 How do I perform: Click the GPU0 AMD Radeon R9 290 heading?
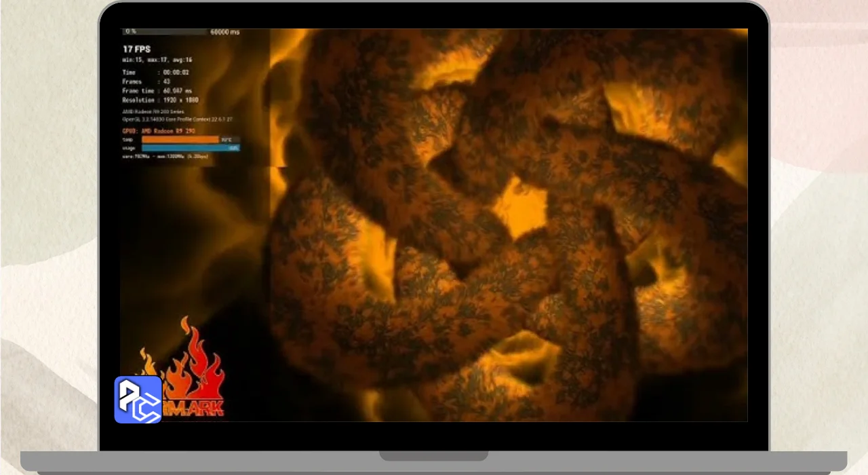(x=158, y=130)
